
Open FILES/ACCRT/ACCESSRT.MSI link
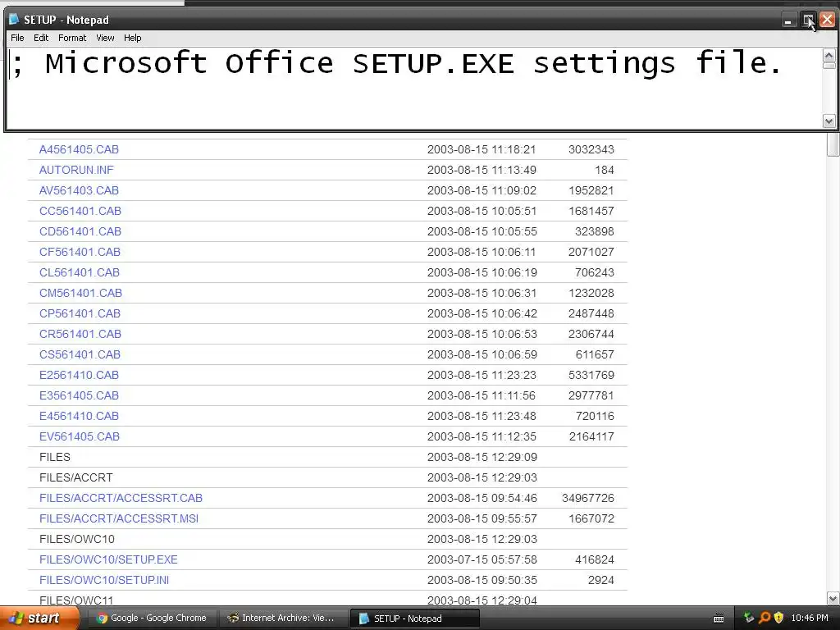tap(118, 518)
